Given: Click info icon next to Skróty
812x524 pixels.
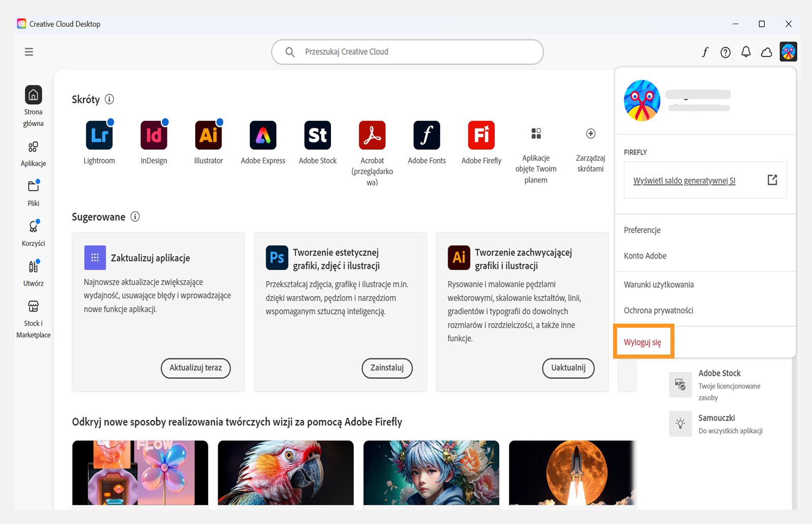Looking at the screenshot, I should pos(109,99).
